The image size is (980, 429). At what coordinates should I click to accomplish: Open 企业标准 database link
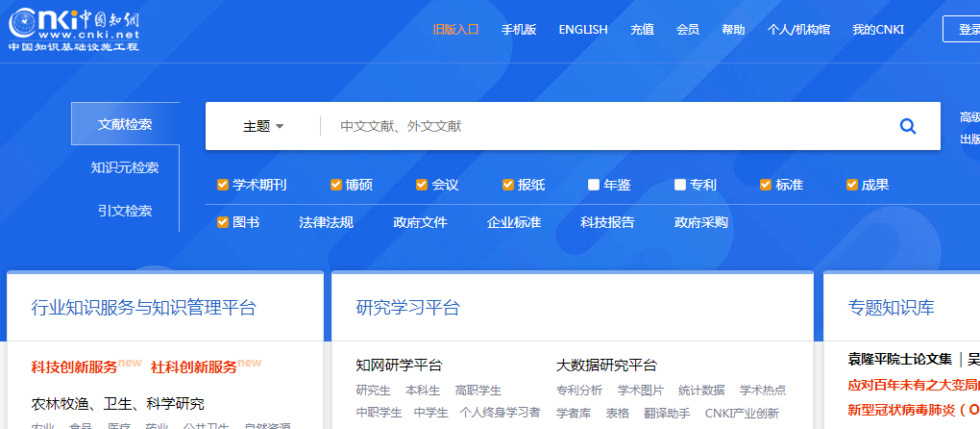pyautogui.click(x=514, y=222)
